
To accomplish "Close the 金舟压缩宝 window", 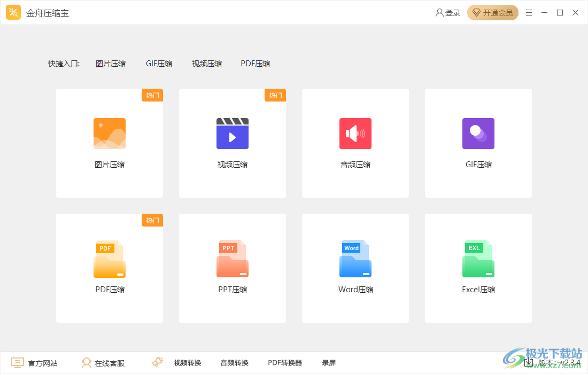I will tap(575, 13).
